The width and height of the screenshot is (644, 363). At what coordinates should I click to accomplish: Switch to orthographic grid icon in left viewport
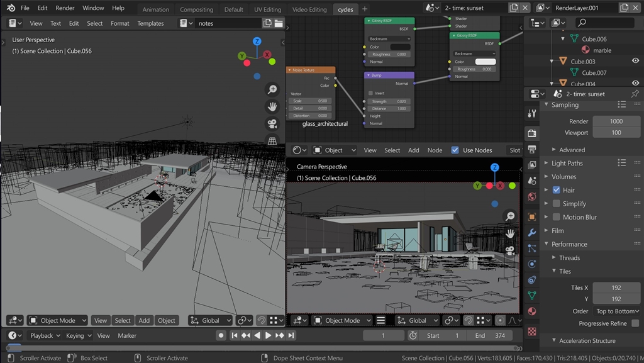272,141
